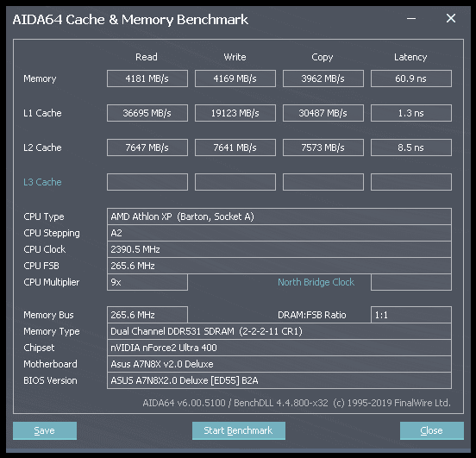Image resolution: width=476 pixels, height=458 pixels.
Task: Select L2 Cache Latency 8.5 ns
Action: click(x=411, y=147)
